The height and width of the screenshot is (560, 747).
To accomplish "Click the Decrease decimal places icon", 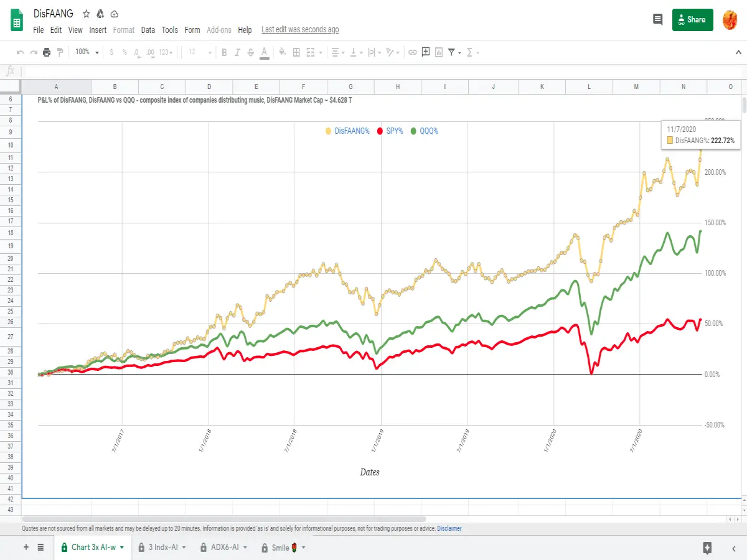I will (x=137, y=52).
